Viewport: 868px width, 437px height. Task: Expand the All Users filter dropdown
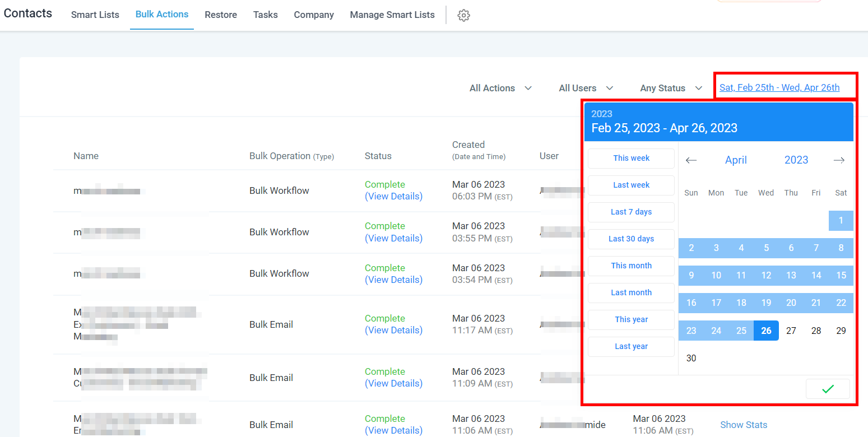coord(586,88)
